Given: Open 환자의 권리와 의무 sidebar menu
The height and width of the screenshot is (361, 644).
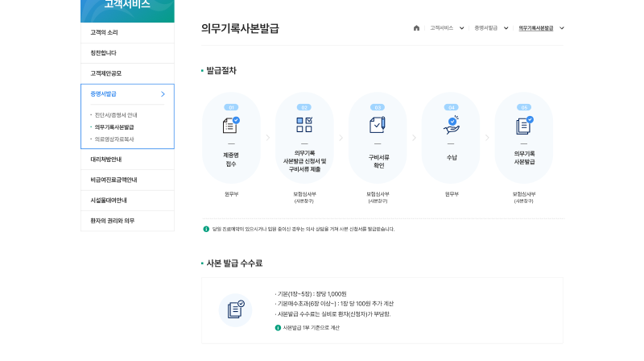Looking at the screenshot, I should [127, 221].
